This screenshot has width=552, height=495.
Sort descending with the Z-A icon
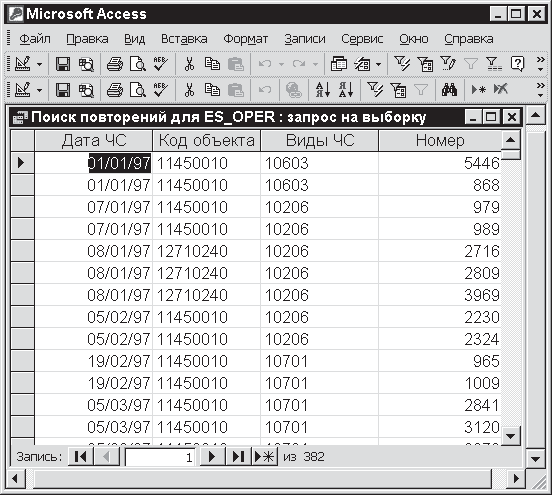pyautogui.click(x=346, y=90)
